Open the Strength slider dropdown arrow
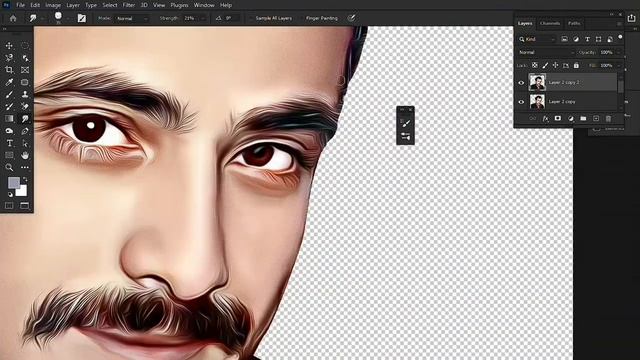This screenshot has height=360, width=640. (202, 18)
